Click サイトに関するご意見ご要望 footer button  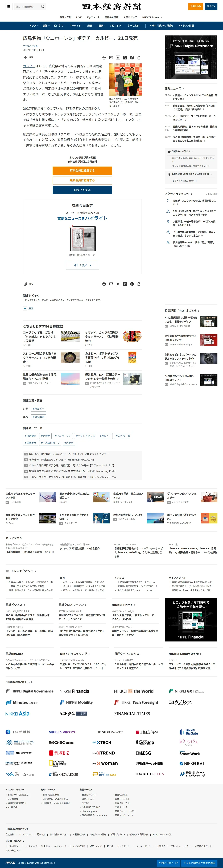pyautogui.click(x=199, y=863)
